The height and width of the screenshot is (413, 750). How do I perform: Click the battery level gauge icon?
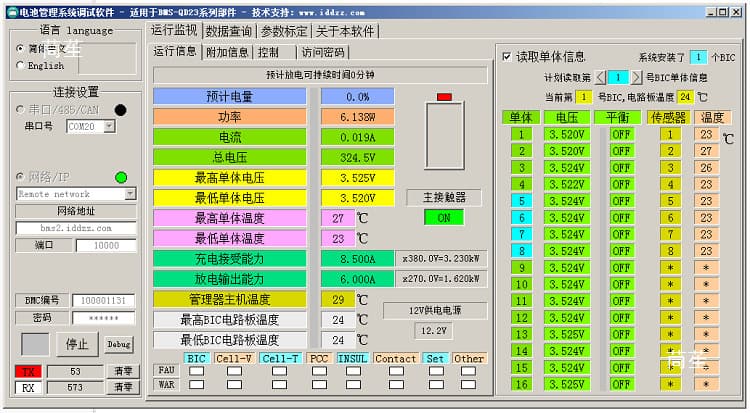(x=444, y=131)
